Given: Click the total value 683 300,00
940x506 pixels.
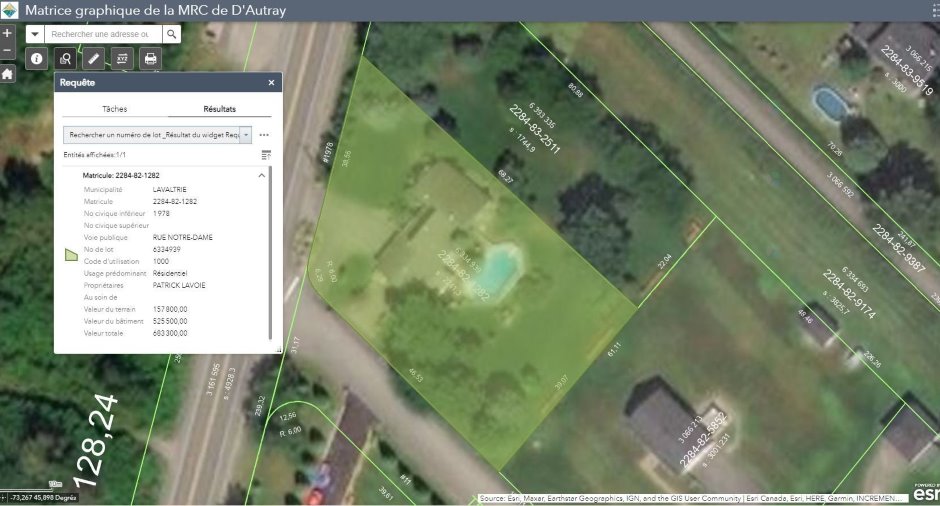Looking at the screenshot, I should 170,333.
